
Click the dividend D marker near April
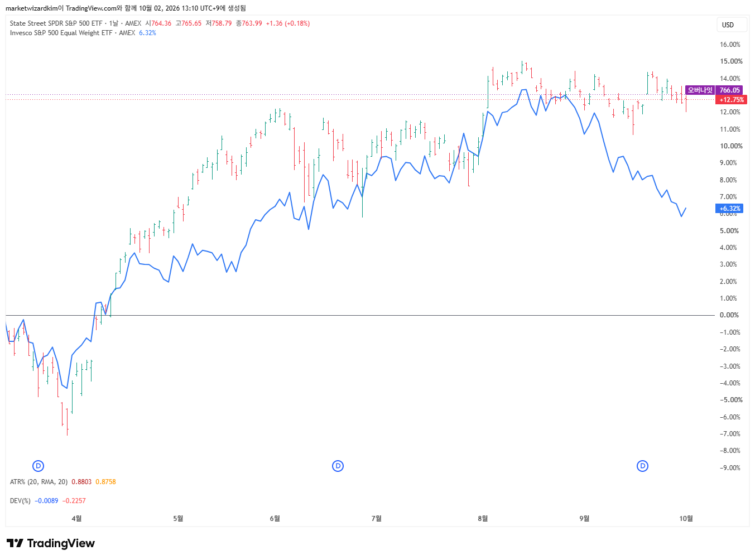39,466
